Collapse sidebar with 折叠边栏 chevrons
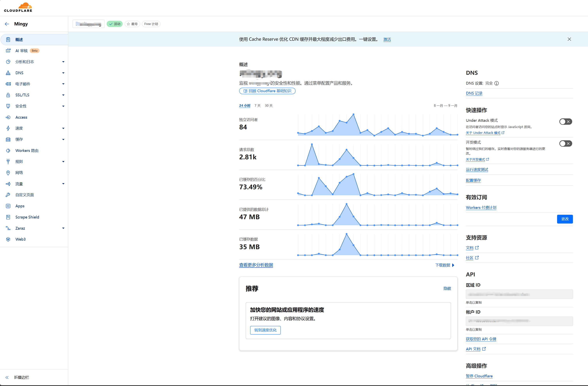This screenshot has height=386, width=588. click(x=7, y=377)
